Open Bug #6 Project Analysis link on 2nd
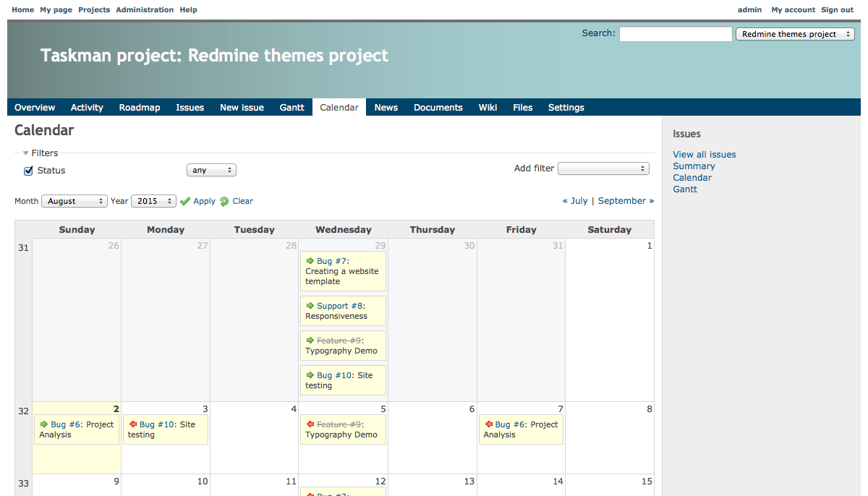Viewport: 868px width, 496px height. (67, 424)
